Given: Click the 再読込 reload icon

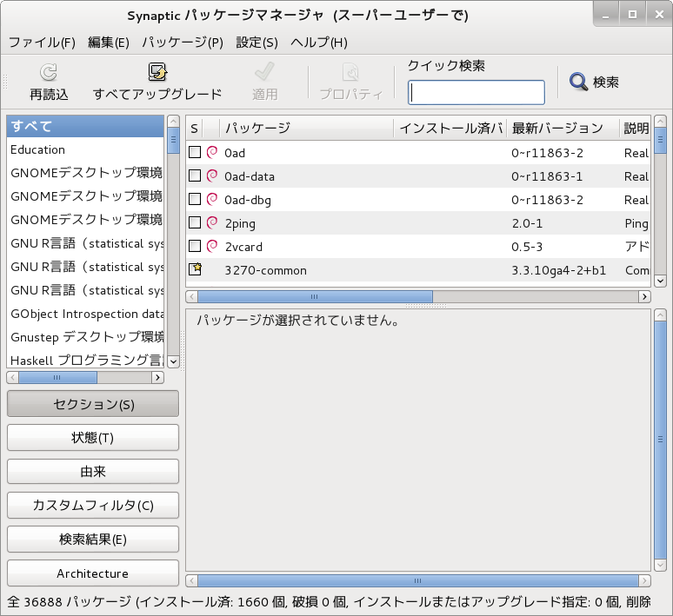Looking at the screenshot, I should coord(49,72).
